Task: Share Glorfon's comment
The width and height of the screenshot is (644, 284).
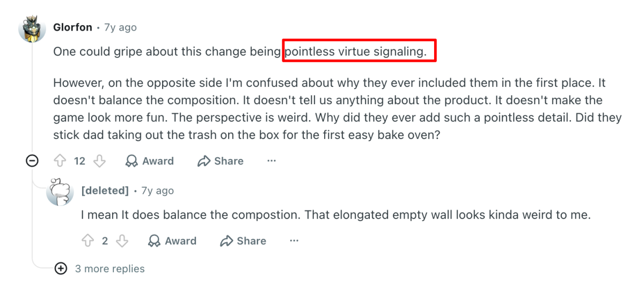Action: point(220,161)
